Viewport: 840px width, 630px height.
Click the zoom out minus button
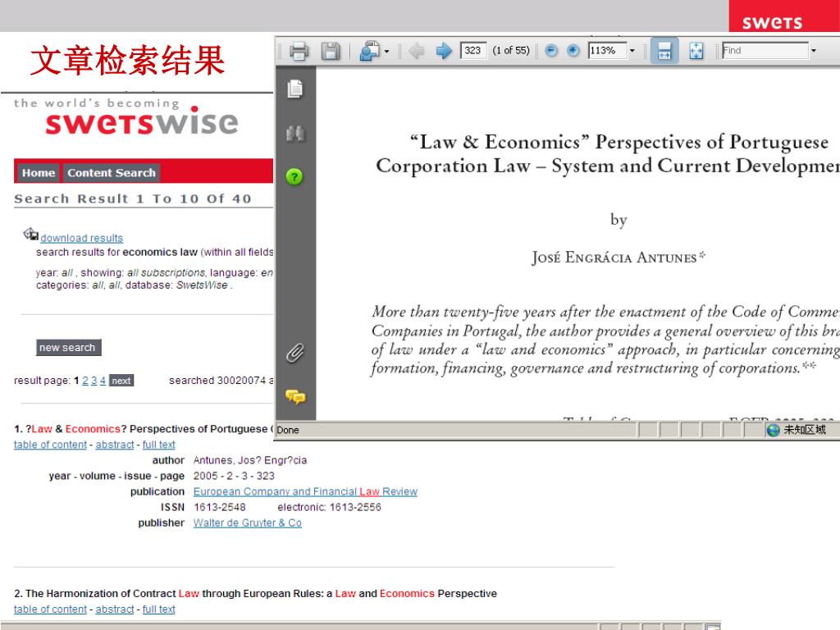point(551,51)
